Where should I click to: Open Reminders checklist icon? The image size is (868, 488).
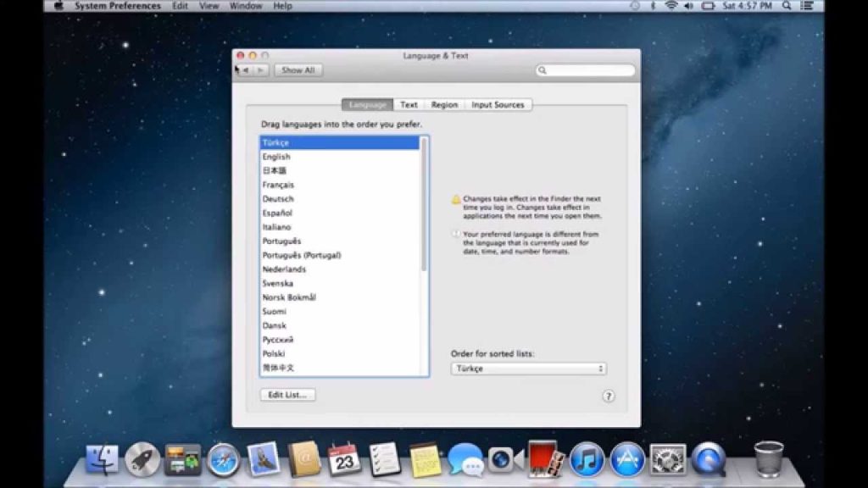click(384, 459)
